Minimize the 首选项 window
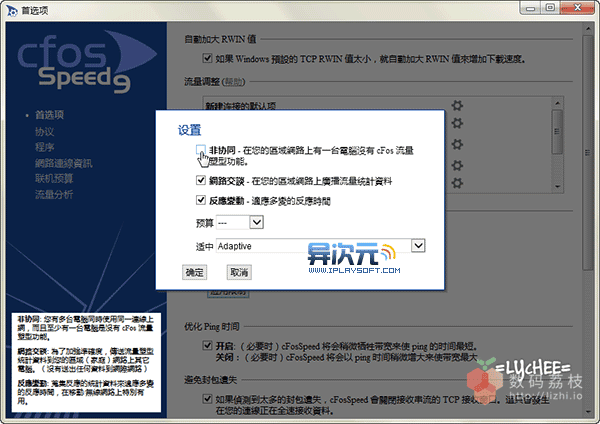 [530, 8]
